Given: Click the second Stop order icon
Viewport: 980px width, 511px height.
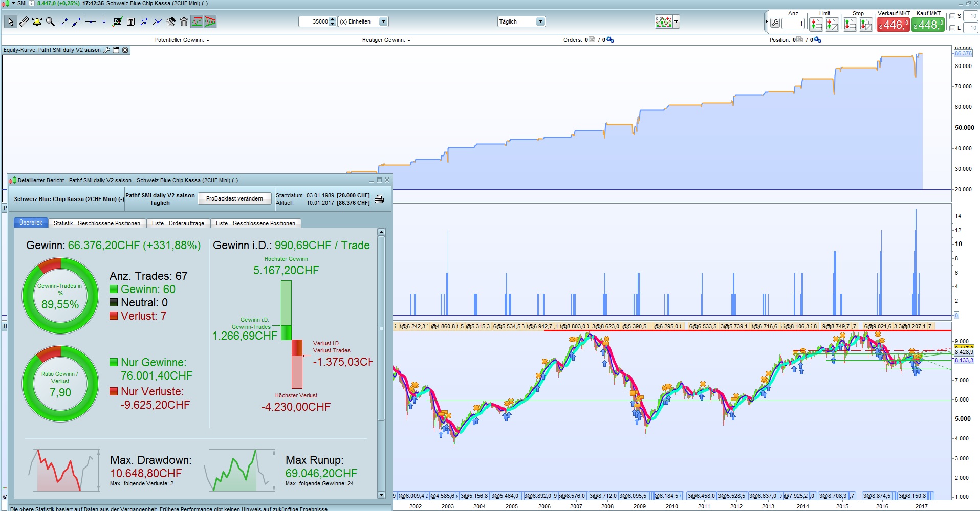Looking at the screenshot, I should pyautogui.click(x=866, y=24).
